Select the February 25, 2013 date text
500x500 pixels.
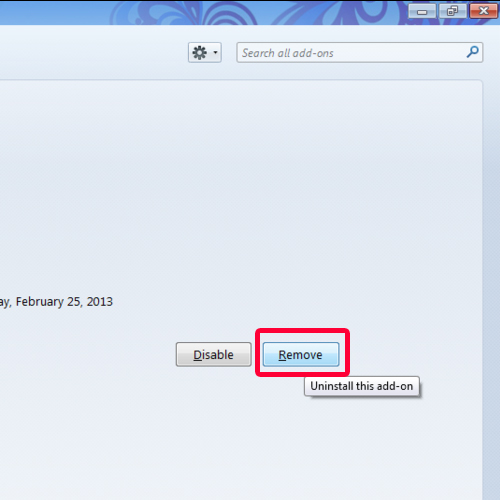[x=64, y=302]
